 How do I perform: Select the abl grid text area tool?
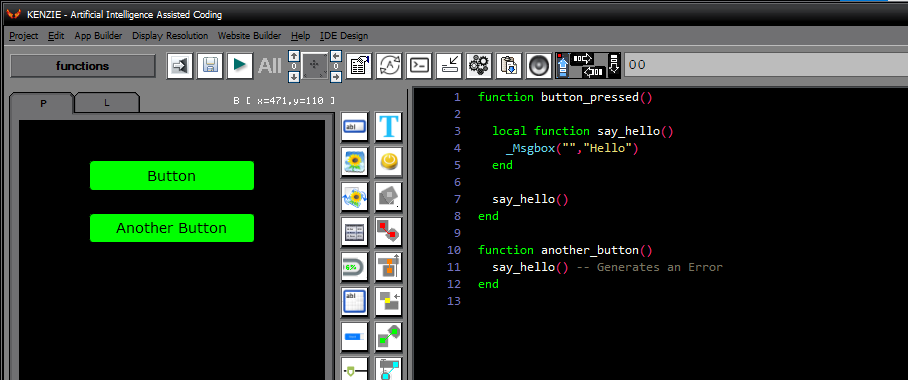(354, 302)
